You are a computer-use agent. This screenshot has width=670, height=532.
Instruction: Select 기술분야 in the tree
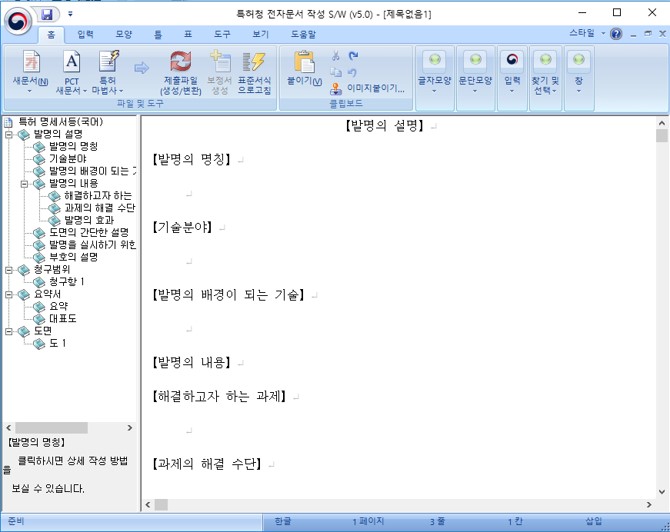68,159
